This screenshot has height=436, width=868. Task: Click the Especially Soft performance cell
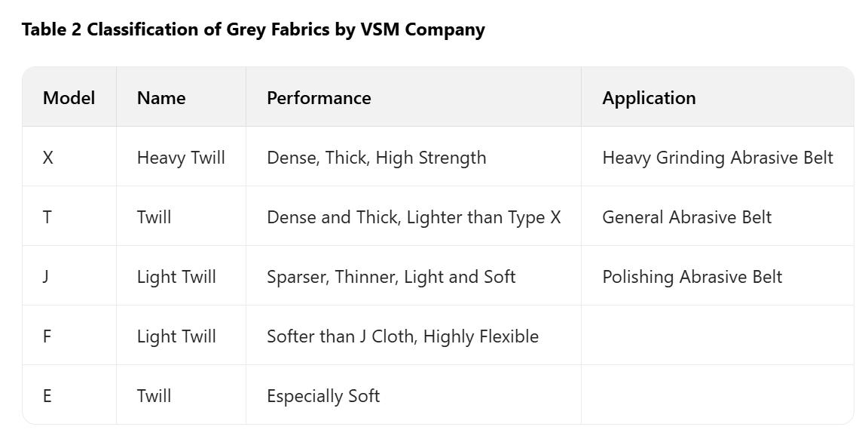(323, 396)
